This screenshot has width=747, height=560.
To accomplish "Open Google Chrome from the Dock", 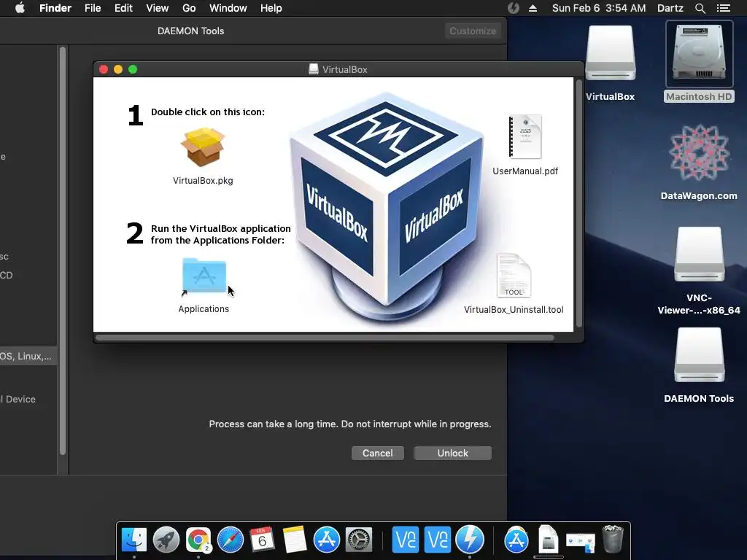I will tap(198, 540).
